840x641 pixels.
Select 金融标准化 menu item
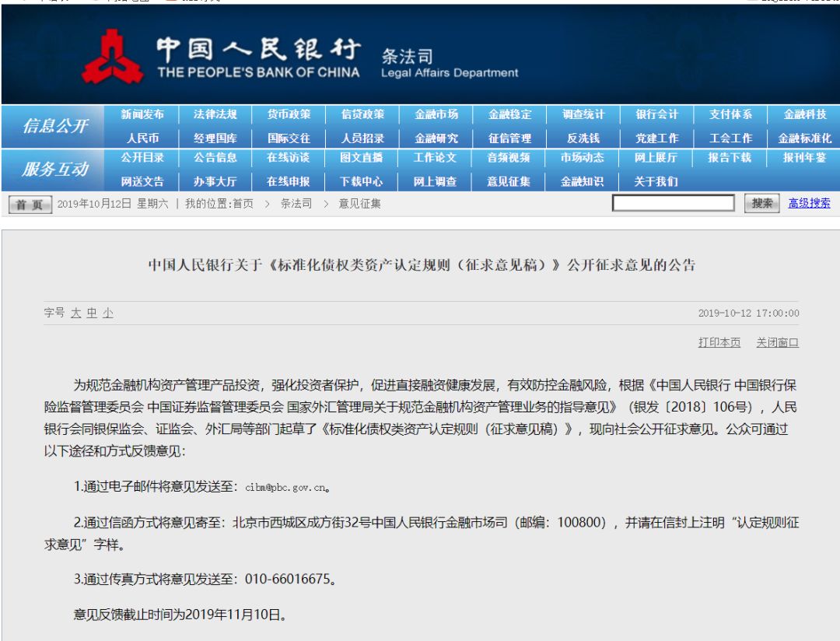pyautogui.click(x=805, y=138)
